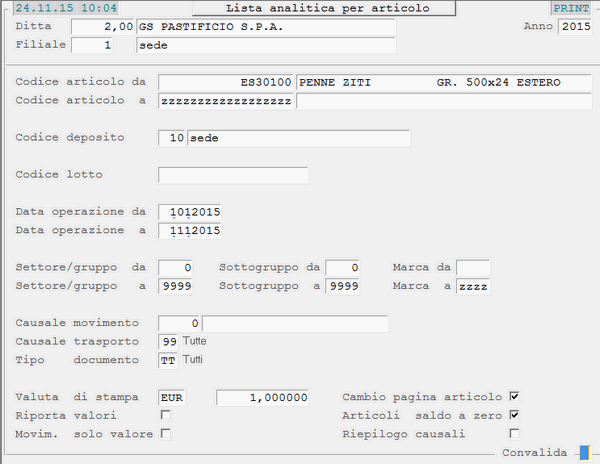The width and height of the screenshot is (600, 464).
Task: Click the Marca a zzzz field
Action: pos(473,287)
